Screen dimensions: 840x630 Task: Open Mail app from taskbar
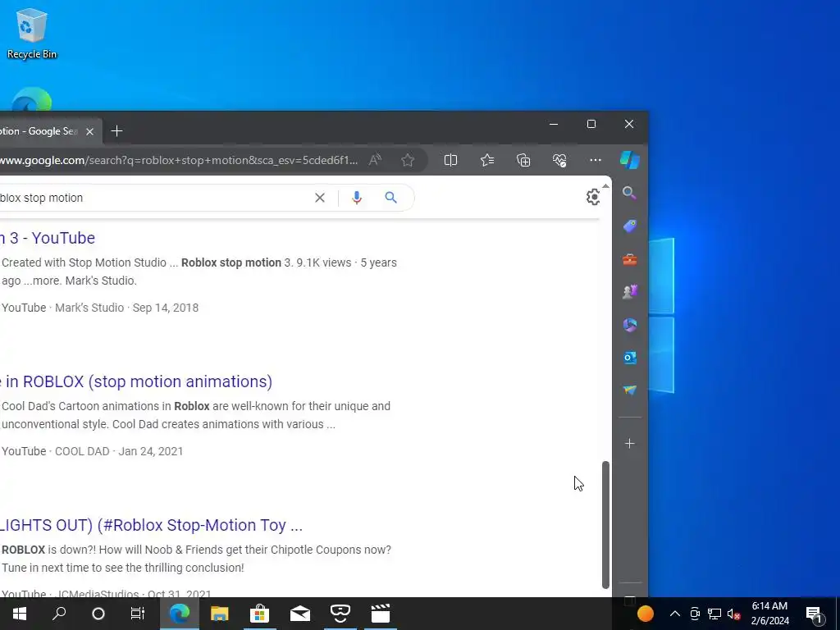click(x=300, y=614)
